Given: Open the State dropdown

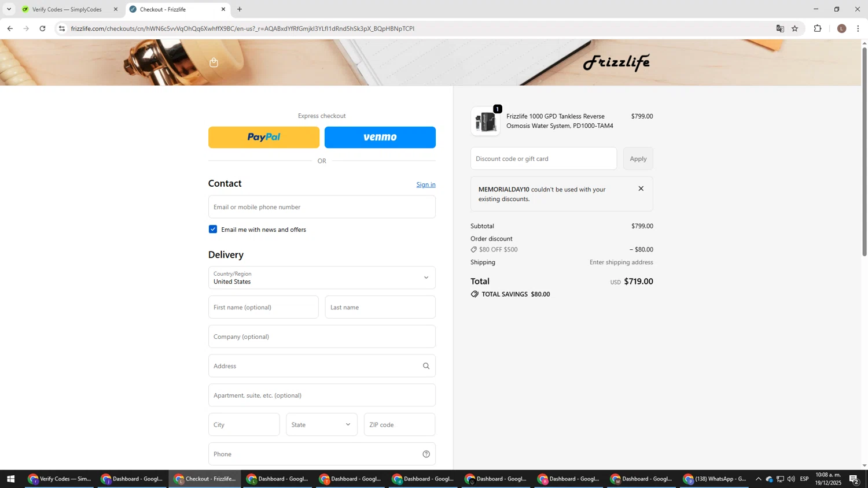Looking at the screenshot, I should [x=322, y=424].
